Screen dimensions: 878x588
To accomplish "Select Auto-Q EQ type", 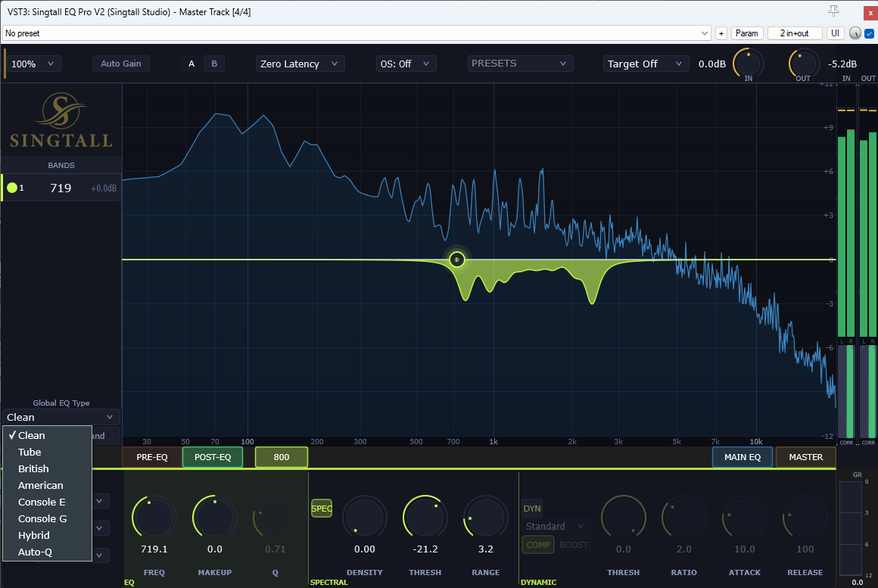I will tap(47, 552).
